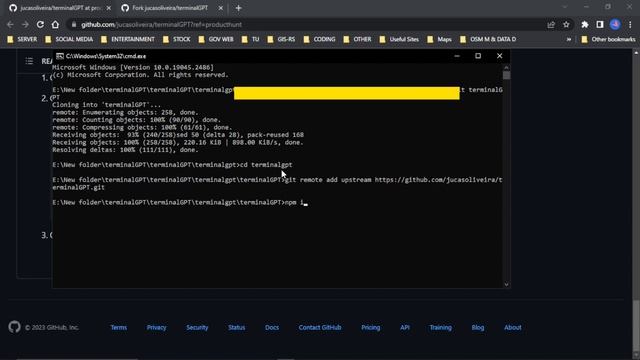
Task: Open the OSM M & DATA D folder
Action: (488, 39)
